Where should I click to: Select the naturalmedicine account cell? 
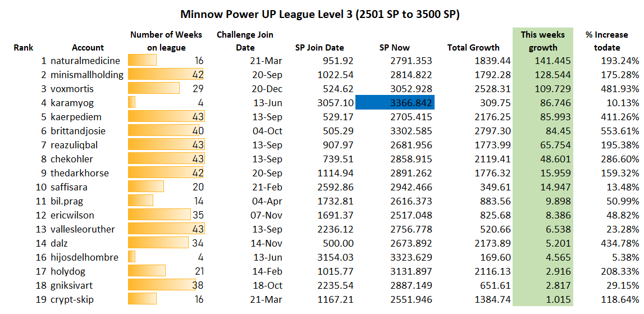(85, 61)
